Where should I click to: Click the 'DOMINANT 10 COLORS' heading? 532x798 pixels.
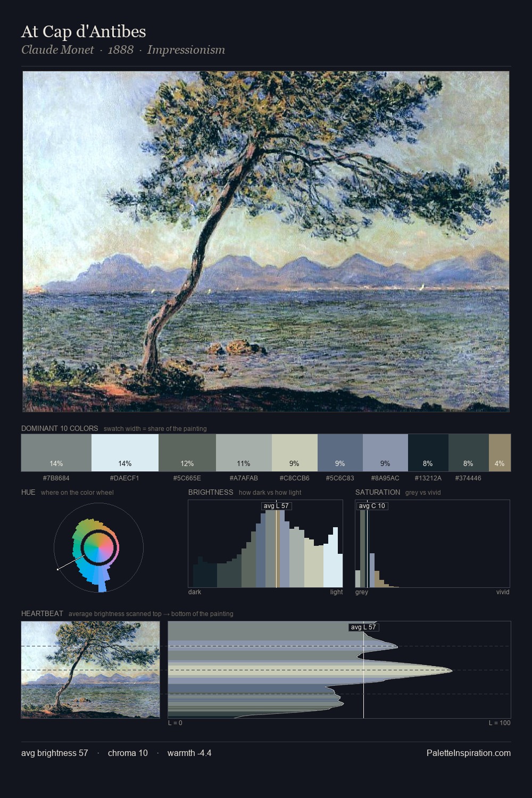point(60,428)
